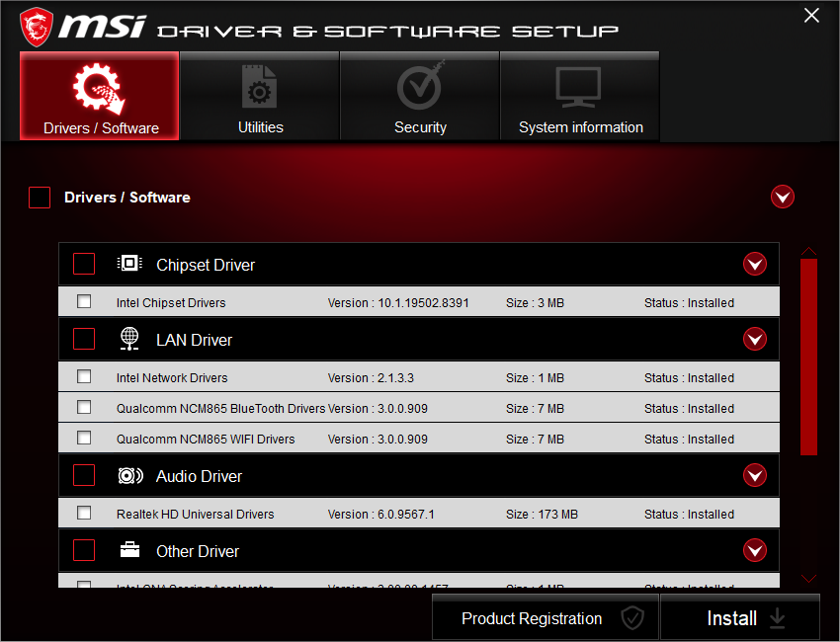This screenshot has height=642, width=840.
Task: Click the Utilities gear icon
Action: (260, 87)
